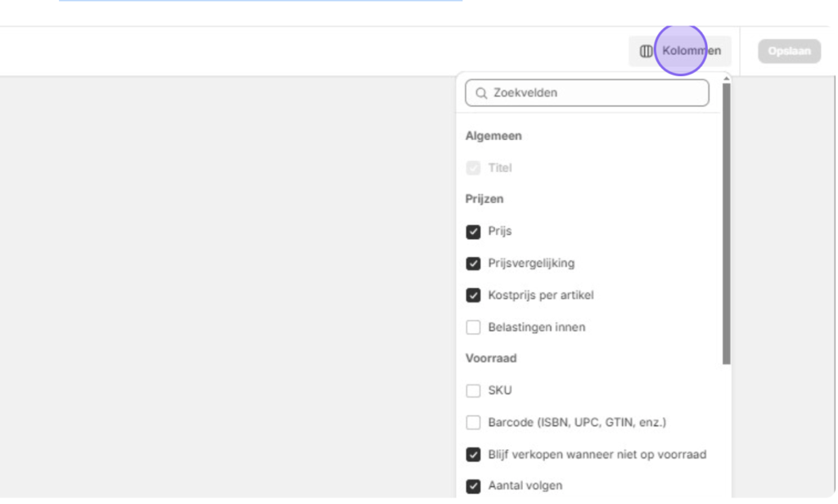Screen dimensions: 838x504
Task: Uncheck the Prijs checkbox
Action: pos(473,232)
